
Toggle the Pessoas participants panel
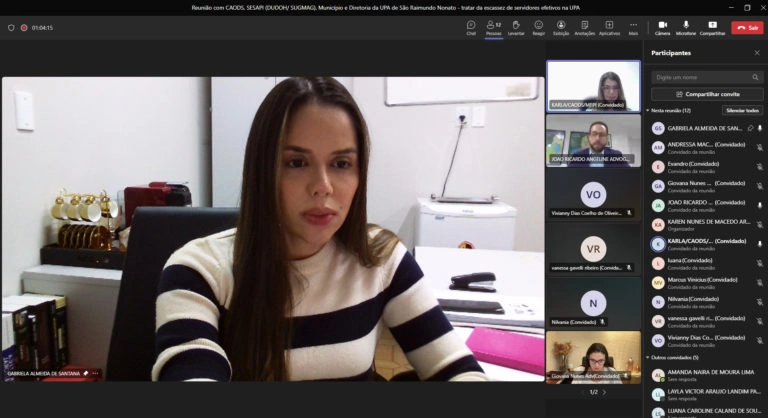coord(493,26)
